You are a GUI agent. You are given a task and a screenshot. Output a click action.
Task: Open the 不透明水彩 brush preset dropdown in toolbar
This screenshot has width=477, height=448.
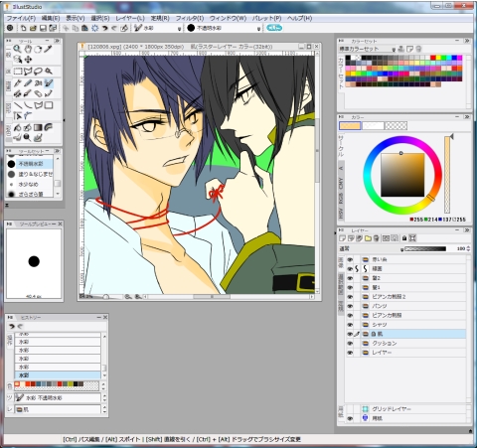259,29
